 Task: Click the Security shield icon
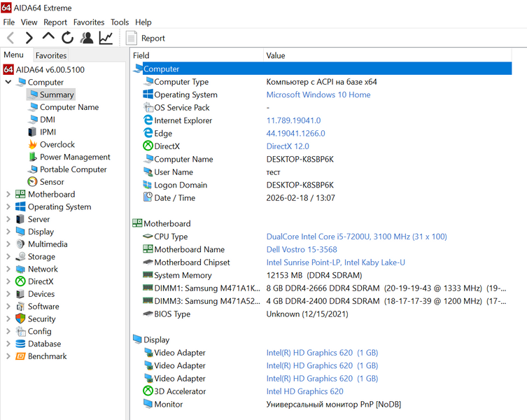pyautogui.click(x=20, y=318)
